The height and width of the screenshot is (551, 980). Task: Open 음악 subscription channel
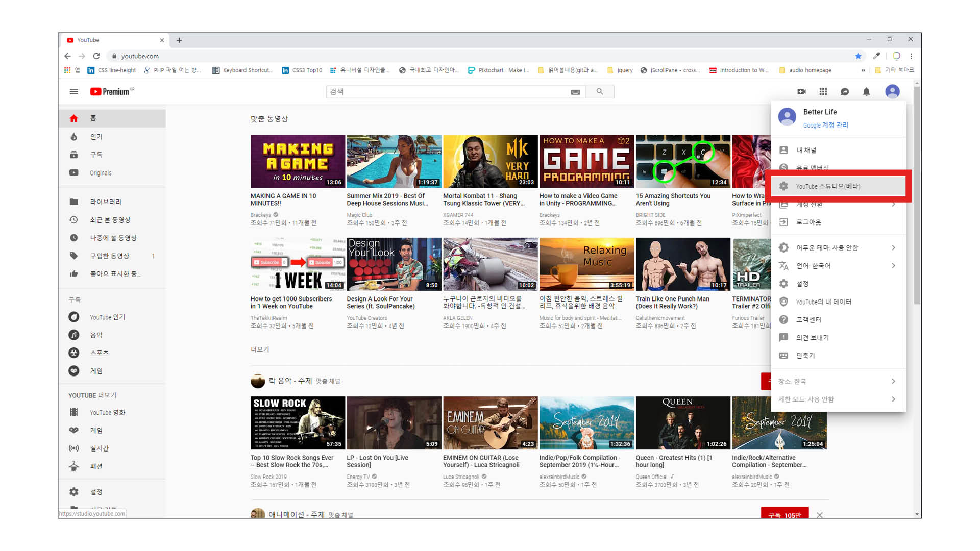112,335
